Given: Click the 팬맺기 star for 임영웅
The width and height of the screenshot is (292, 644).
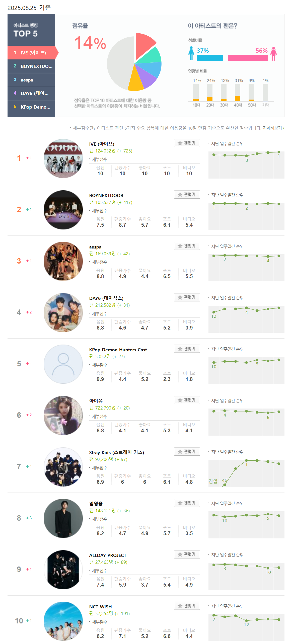Looking at the screenshot, I should (187, 503).
